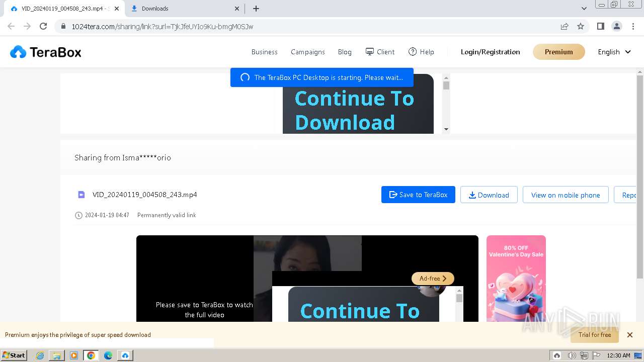The image size is (644, 362).
Task: Reload the current page
Action: 43,26
